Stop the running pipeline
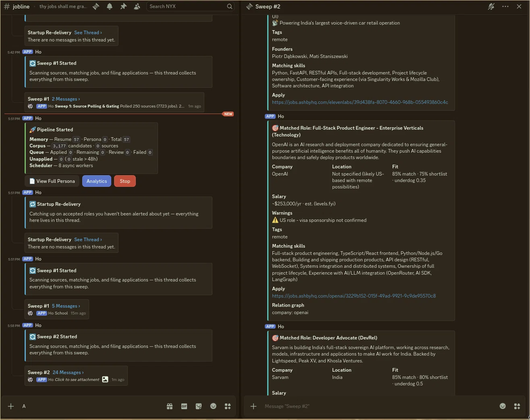 125,181
